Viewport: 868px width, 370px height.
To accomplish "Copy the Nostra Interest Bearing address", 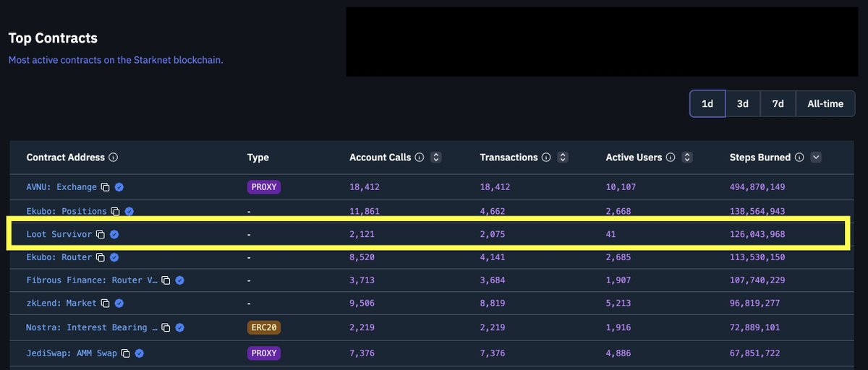I will click(x=166, y=327).
